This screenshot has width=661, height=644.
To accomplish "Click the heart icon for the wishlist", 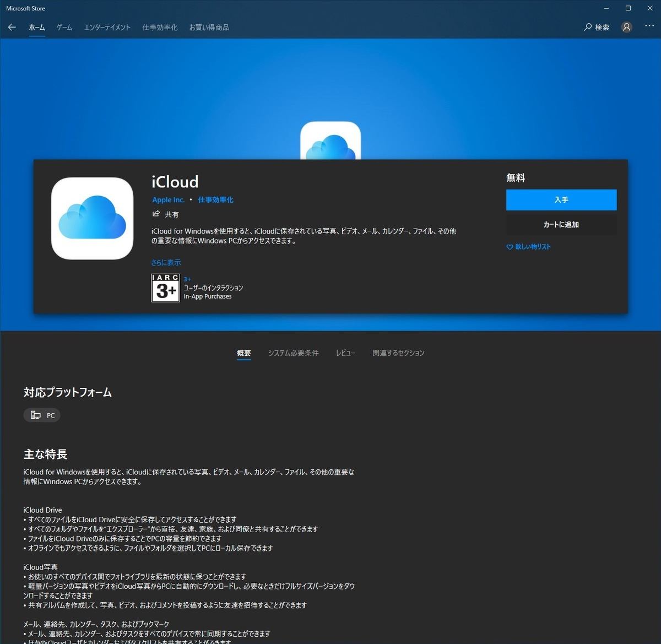I will 510,247.
